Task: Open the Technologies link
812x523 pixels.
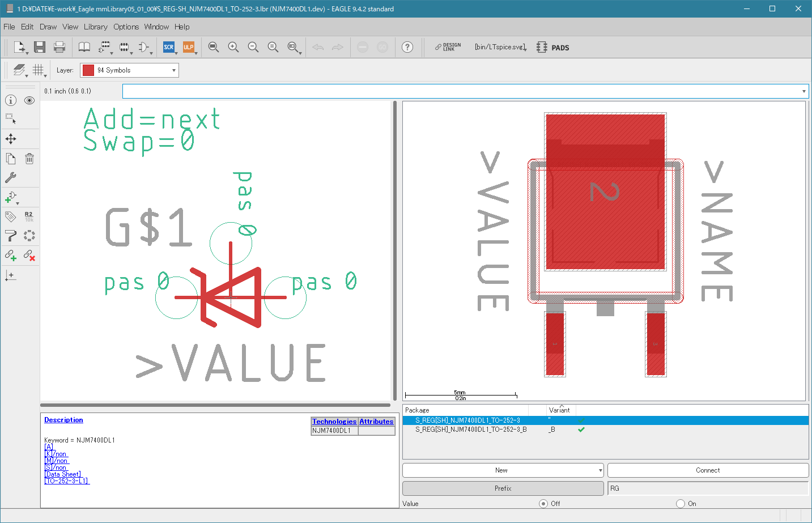Action: (334, 422)
